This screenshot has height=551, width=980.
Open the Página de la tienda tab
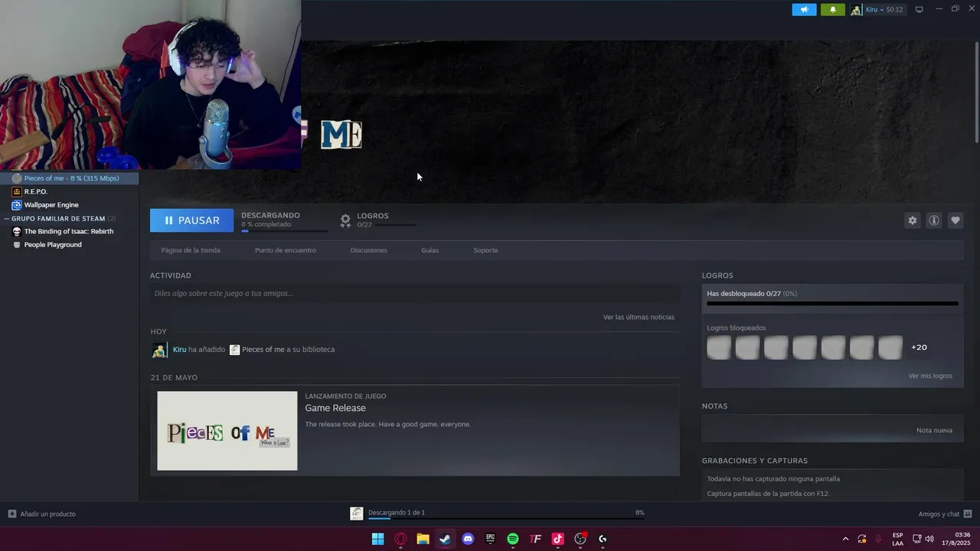click(191, 250)
